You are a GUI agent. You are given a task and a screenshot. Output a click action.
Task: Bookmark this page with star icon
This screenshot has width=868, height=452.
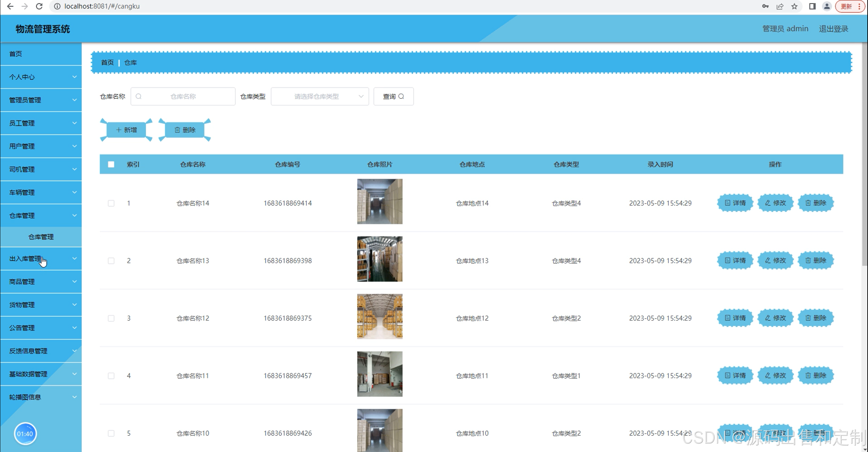coord(794,6)
